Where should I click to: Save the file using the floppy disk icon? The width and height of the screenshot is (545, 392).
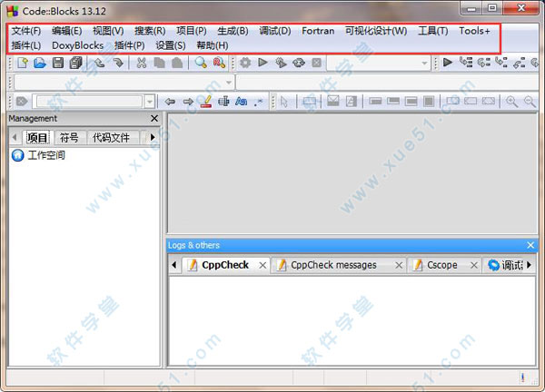(x=58, y=63)
